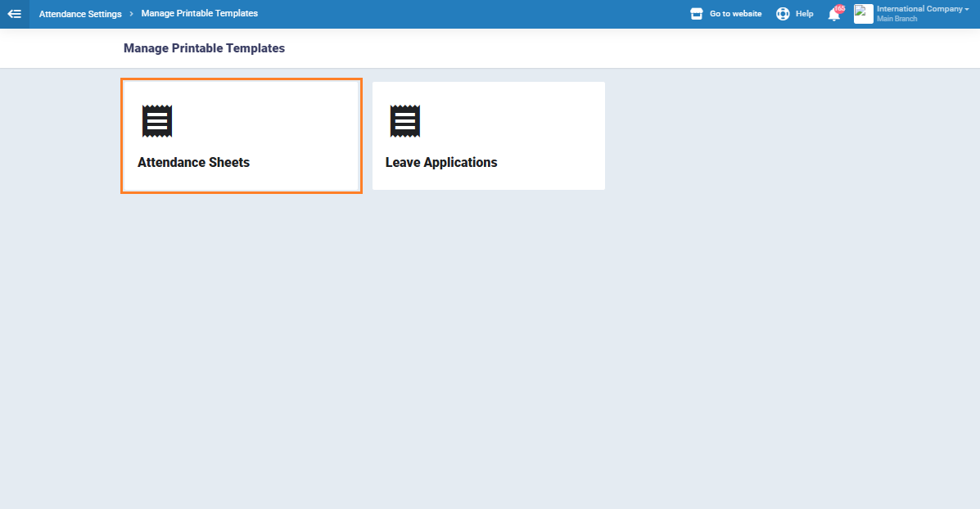Click the Attendance Sheets receipt icon

(157, 121)
